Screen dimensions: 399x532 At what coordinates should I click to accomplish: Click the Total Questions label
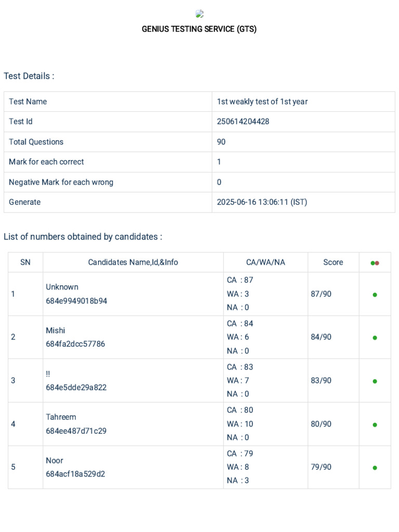[36, 142]
